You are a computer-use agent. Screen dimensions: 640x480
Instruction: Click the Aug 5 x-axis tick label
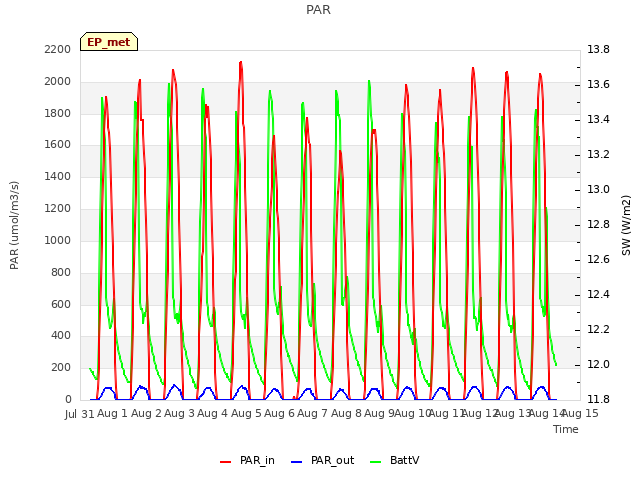(x=246, y=414)
